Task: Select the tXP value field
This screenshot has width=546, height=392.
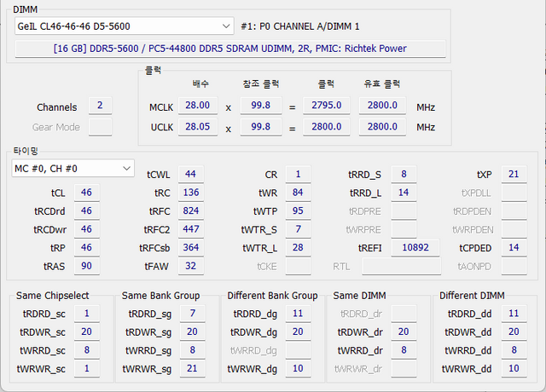Action: [x=514, y=174]
